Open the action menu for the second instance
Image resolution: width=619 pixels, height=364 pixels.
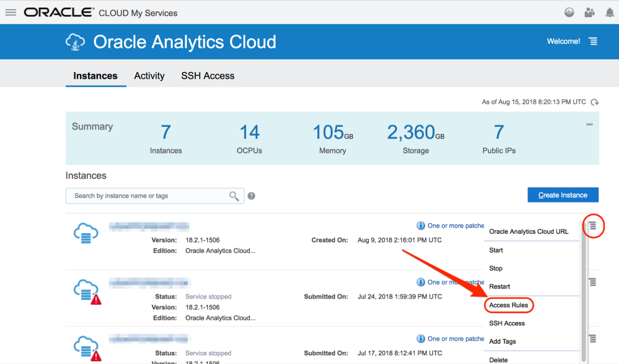point(592,282)
